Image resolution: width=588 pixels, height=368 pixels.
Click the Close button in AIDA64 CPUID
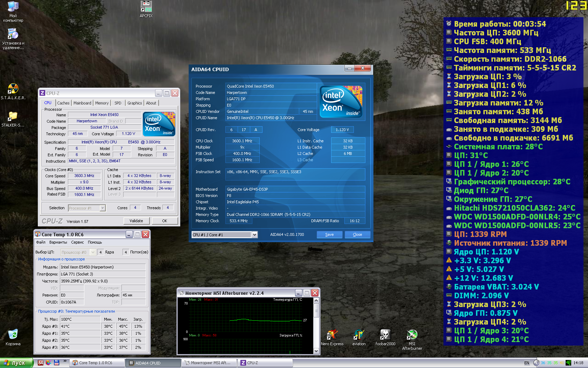tap(357, 234)
